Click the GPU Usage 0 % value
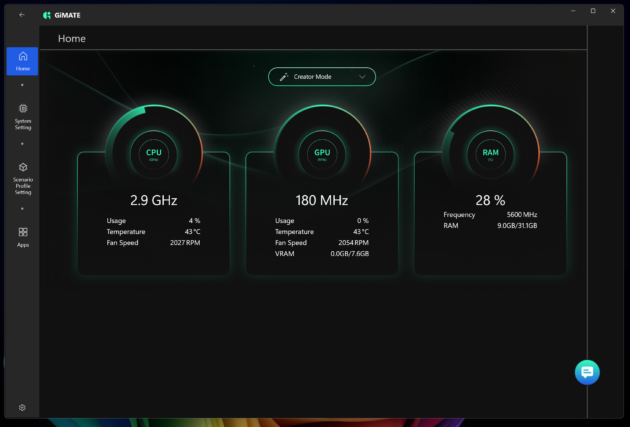Image resolution: width=630 pixels, height=427 pixels. click(x=363, y=221)
